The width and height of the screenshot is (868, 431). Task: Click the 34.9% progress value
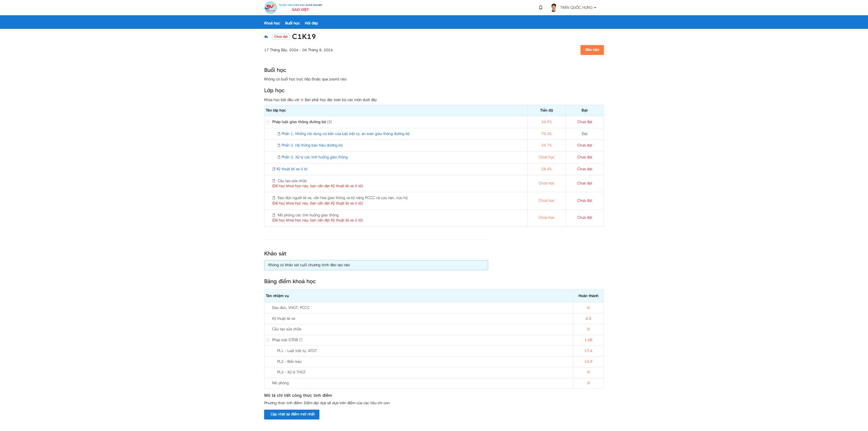(546, 122)
